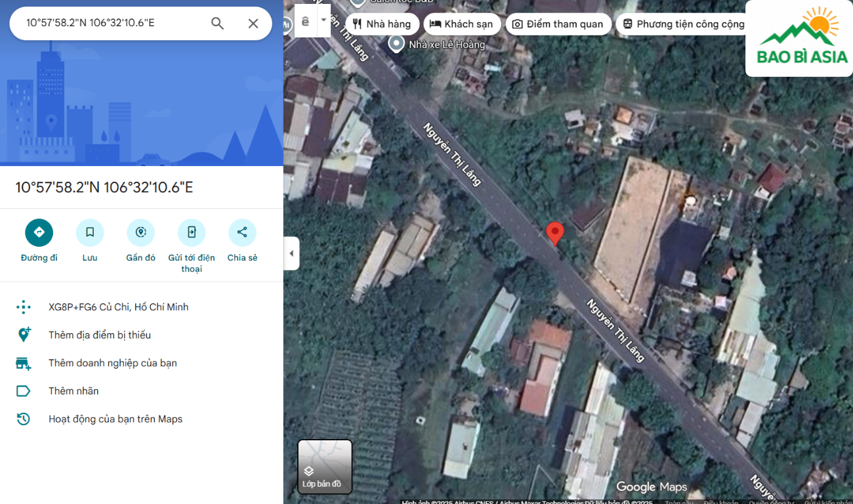This screenshot has width=853, height=504.
Task: Open Gần đó nearby search
Action: 140,232
